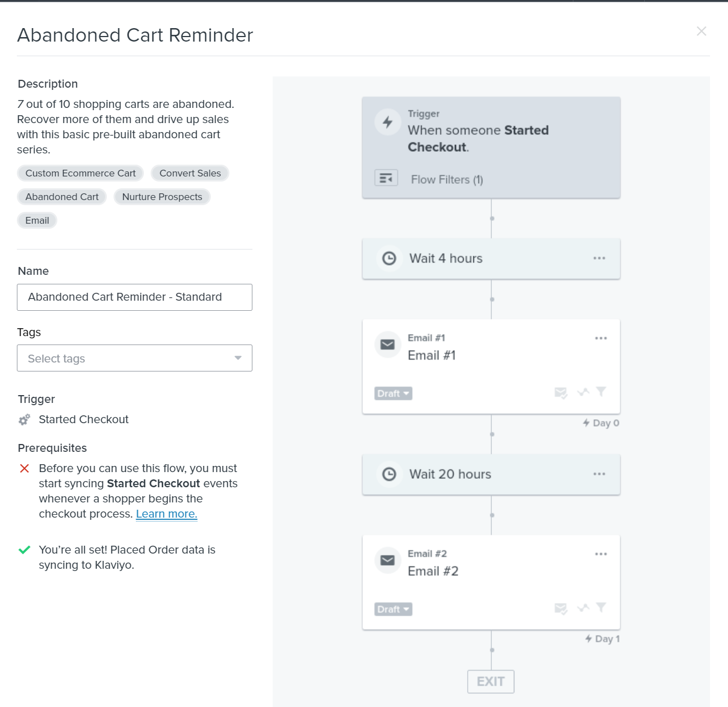Click the envelope icon on Email #2
Viewport: 728px width, 707px height.
point(387,560)
